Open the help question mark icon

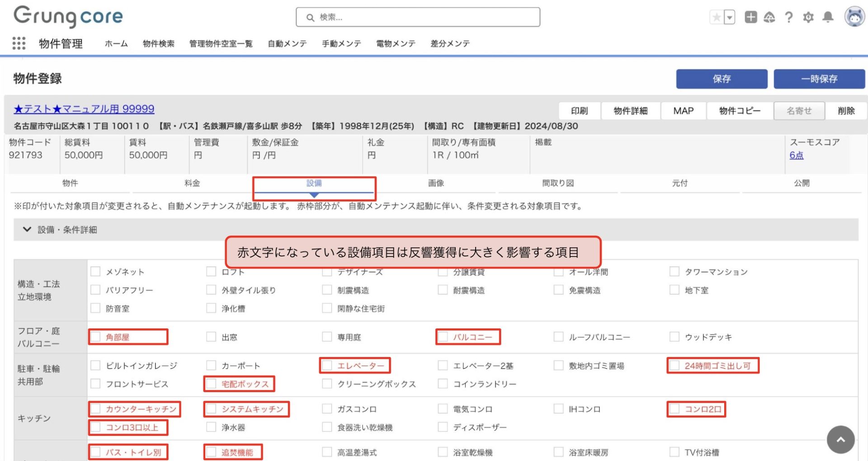[789, 17]
